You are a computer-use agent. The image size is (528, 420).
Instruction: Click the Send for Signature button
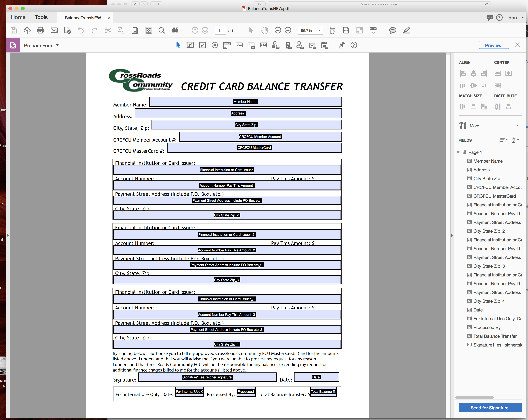point(489,408)
